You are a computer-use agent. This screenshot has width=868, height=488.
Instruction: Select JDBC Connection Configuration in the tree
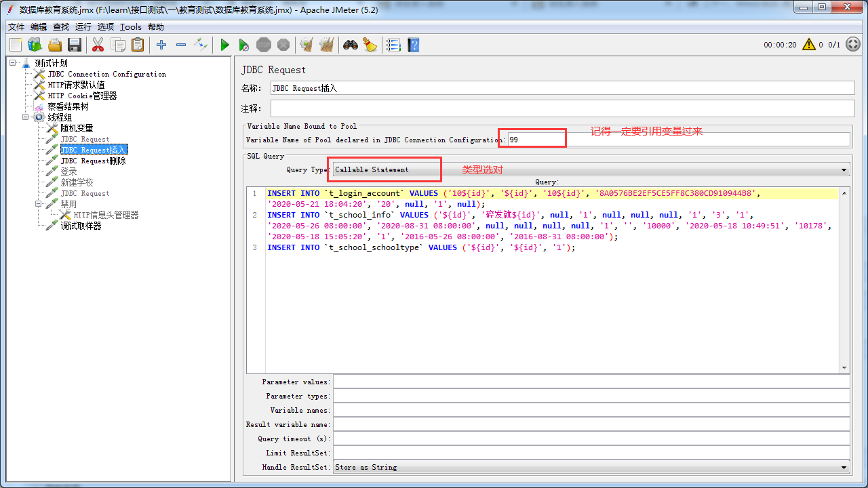(106, 74)
